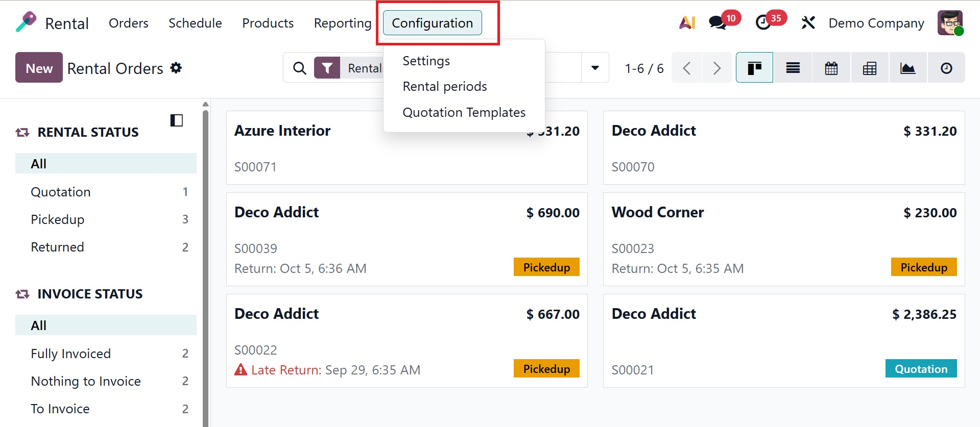
Task: Open activity clock view
Action: (x=946, y=68)
